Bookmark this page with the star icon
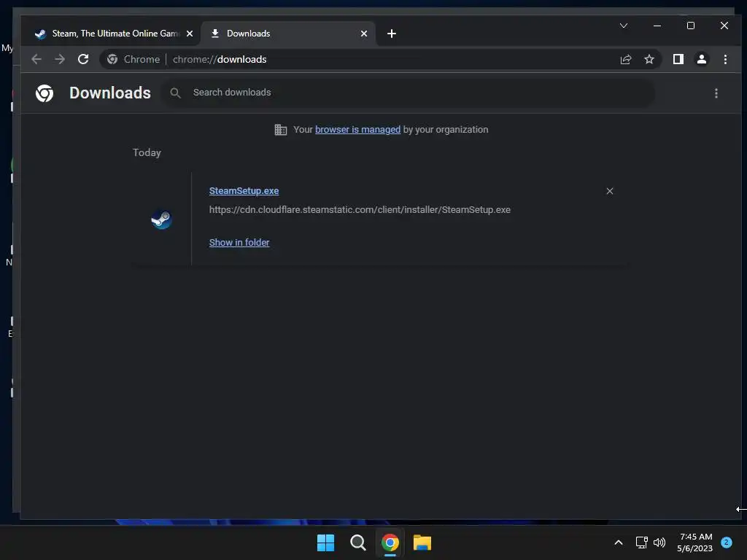This screenshot has height=560, width=747. click(649, 59)
